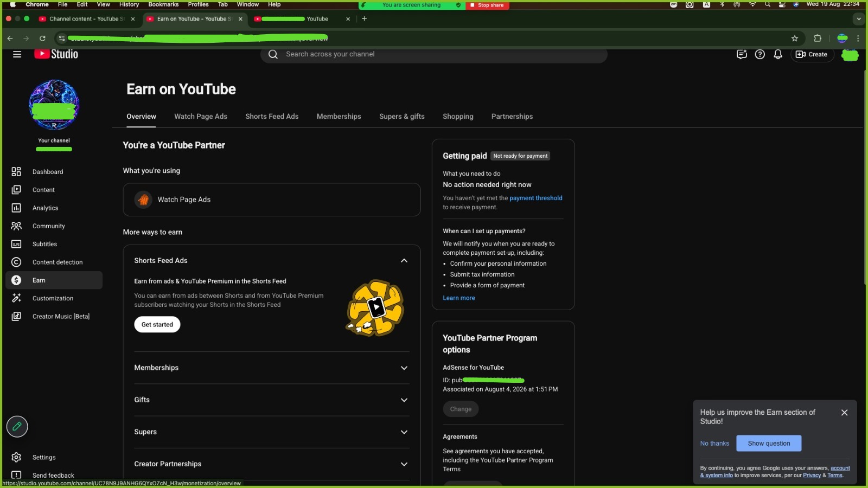868x488 pixels.
Task: Expand the Creator Partnerships section
Action: click(x=404, y=464)
